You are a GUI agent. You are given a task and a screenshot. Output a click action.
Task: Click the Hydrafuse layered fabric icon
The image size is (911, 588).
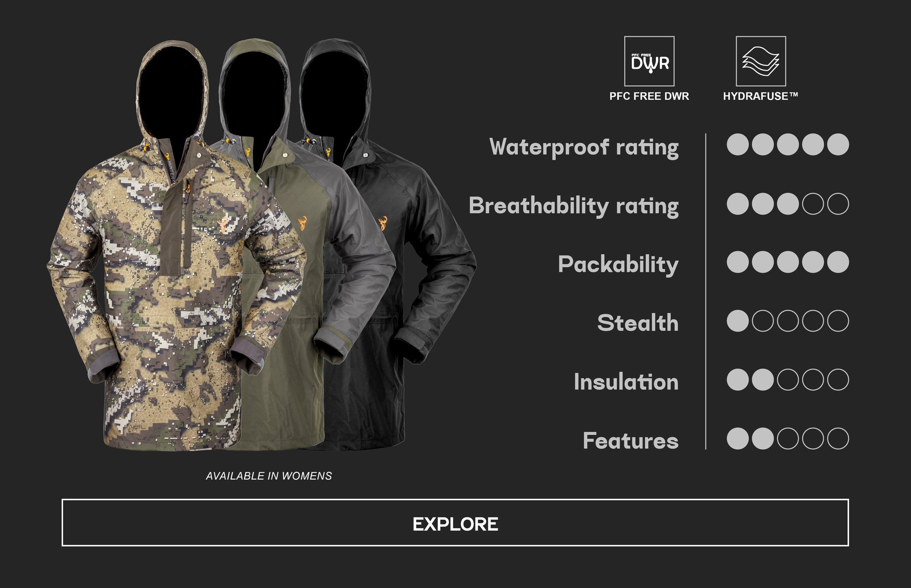click(x=761, y=61)
